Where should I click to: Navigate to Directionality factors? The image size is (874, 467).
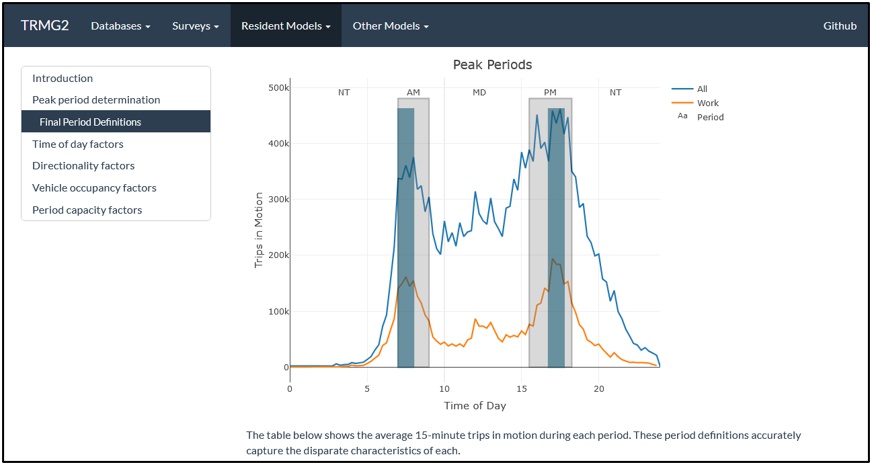(83, 166)
